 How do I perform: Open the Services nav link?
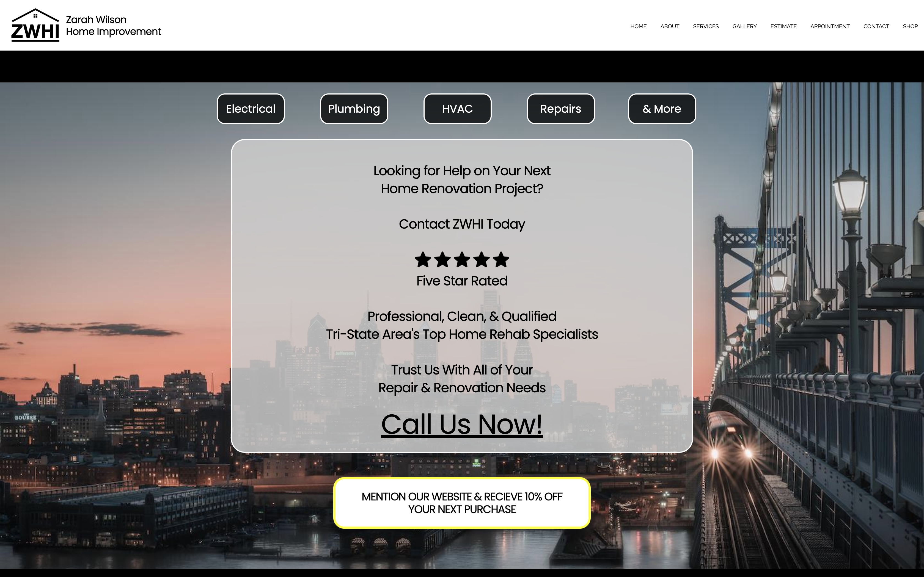[x=706, y=26]
